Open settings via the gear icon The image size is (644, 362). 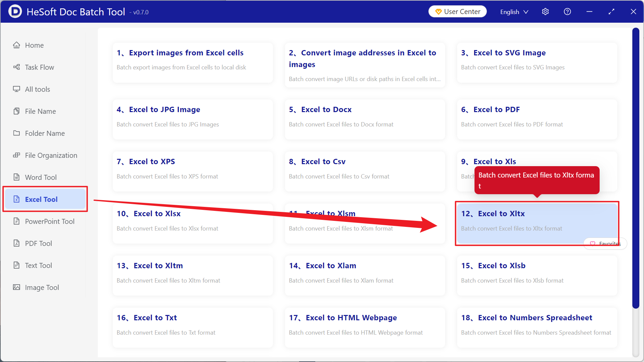coord(545,12)
